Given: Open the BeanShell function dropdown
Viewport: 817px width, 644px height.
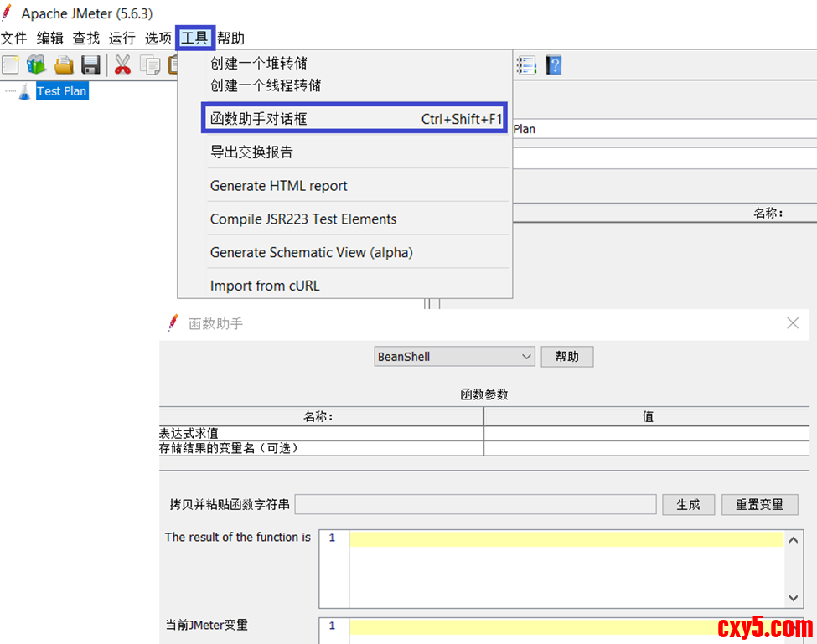Looking at the screenshot, I should (x=454, y=357).
